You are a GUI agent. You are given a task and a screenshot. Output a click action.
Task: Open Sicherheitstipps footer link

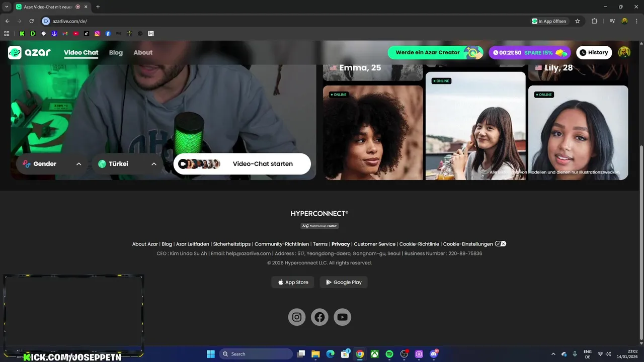point(231,244)
